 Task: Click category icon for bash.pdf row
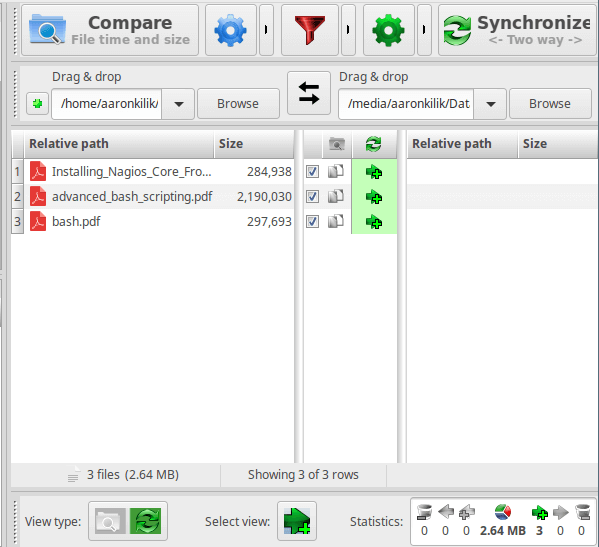(336, 221)
